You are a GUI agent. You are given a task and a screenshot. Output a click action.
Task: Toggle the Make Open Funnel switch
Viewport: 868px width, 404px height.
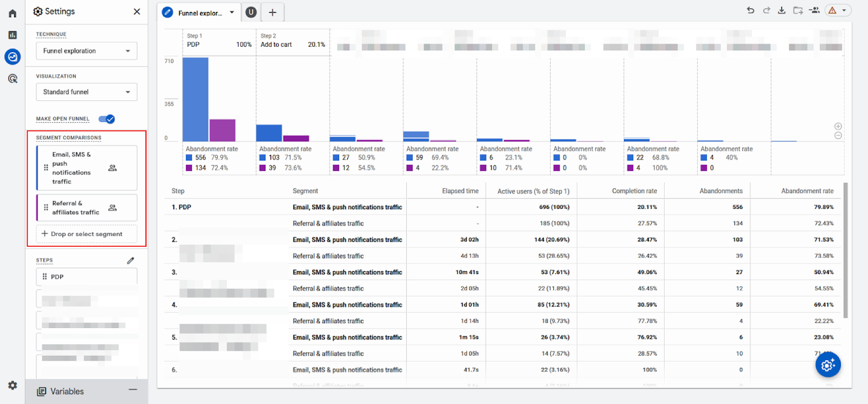coord(107,119)
